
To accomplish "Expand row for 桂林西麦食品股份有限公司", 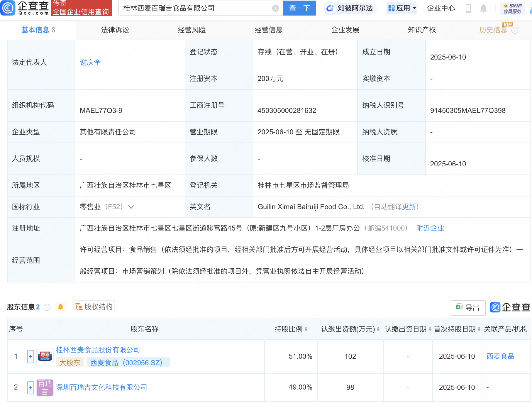I will (31, 357).
